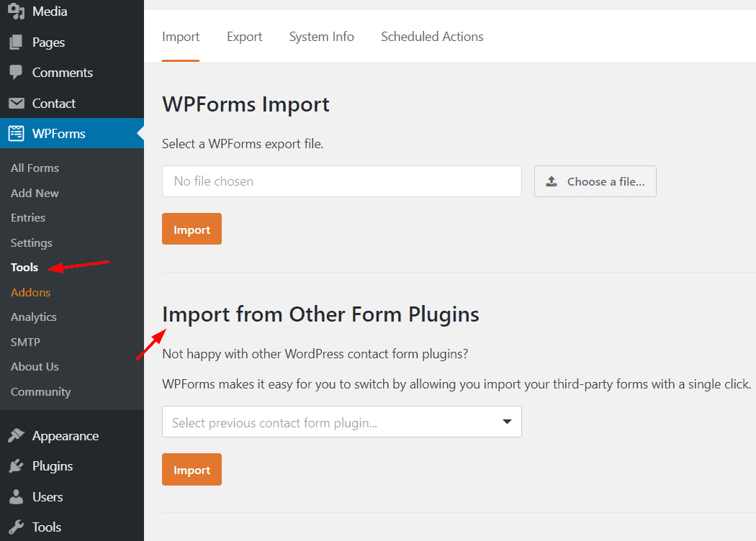Image resolution: width=756 pixels, height=541 pixels.
Task: Open Entries in WPForms submenu
Action: click(28, 218)
